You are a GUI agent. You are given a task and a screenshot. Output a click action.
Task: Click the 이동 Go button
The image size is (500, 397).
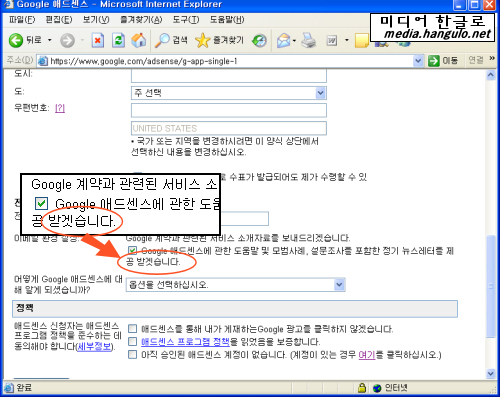pyautogui.click(x=443, y=61)
